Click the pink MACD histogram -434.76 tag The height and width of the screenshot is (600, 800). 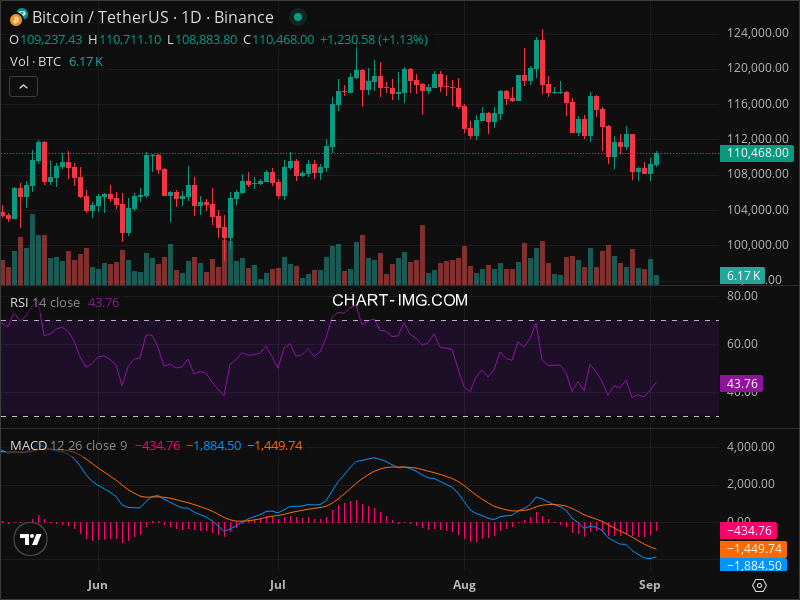click(x=754, y=531)
